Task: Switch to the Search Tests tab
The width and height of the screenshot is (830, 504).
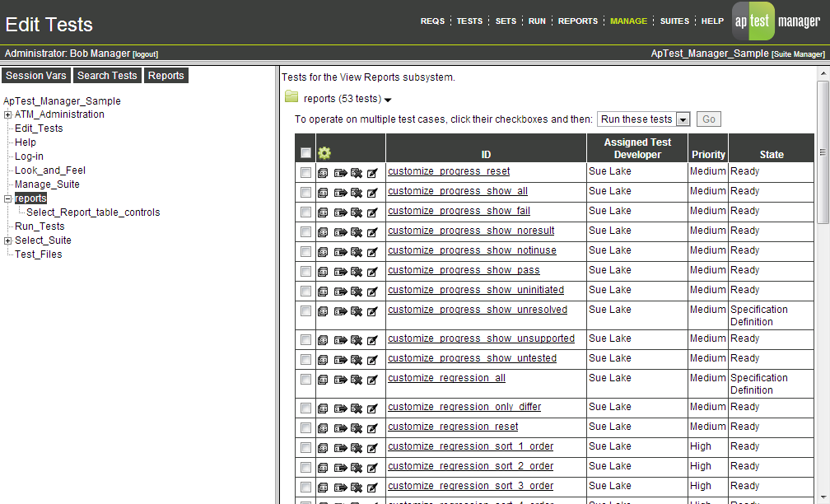Action: tap(106, 75)
